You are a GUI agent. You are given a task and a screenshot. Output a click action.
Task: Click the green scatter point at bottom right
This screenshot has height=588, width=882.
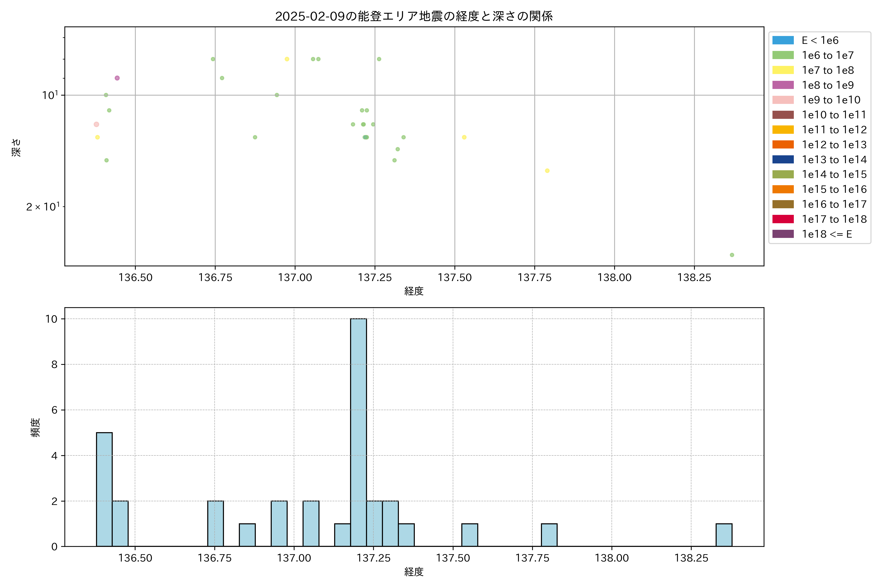(x=732, y=255)
